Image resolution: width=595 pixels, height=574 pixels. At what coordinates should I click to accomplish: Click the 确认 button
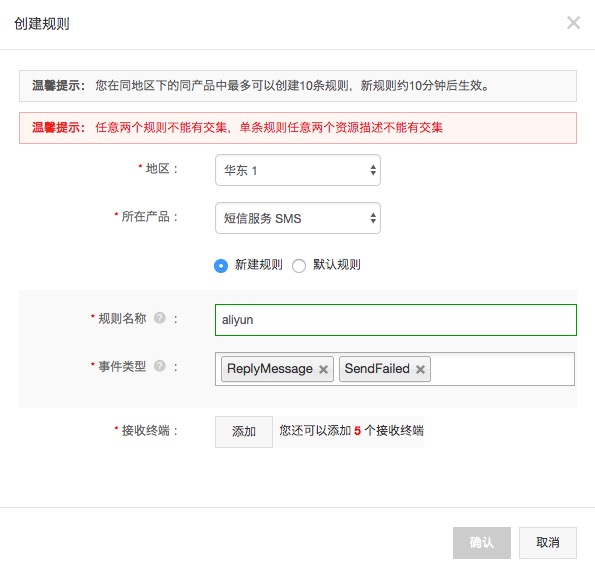click(482, 543)
